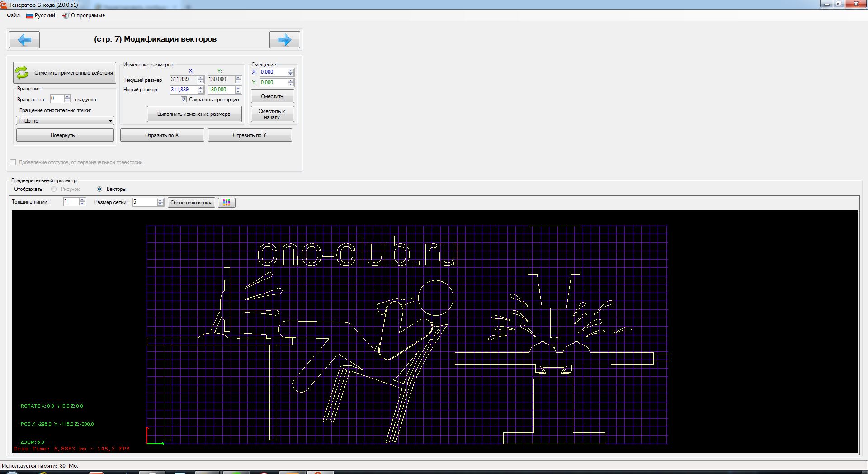Increase the Новый размер X value
The height and width of the screenshot is (474, 868).
coord(201,88)
